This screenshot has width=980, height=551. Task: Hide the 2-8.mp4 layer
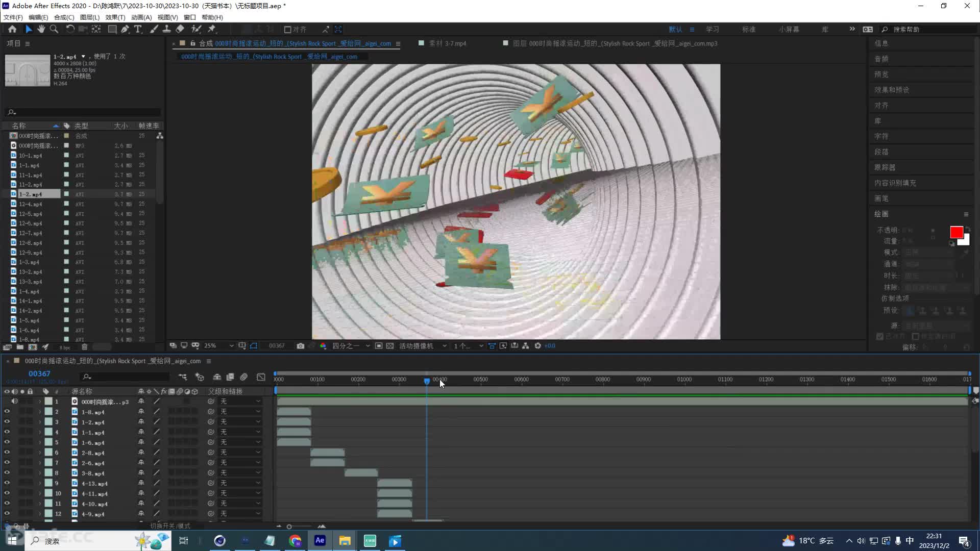[7, 453]
